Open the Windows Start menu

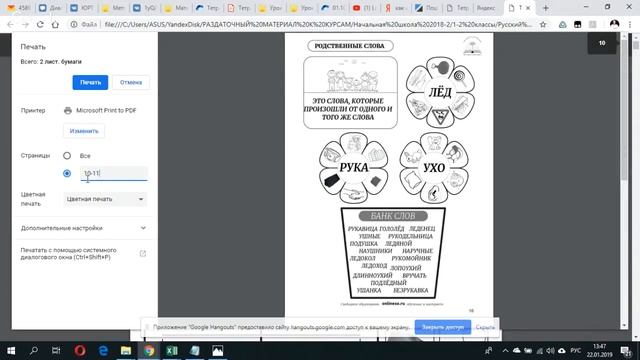click(11, 351)
